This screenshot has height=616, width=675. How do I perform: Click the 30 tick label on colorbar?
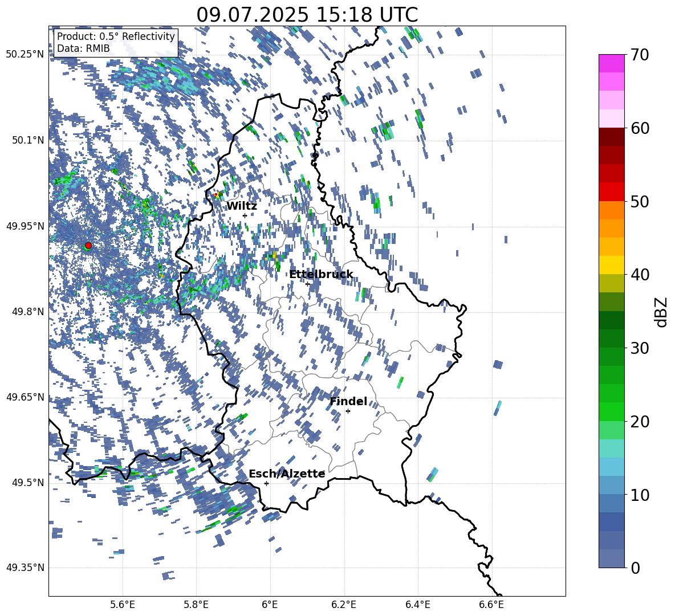point(640,348)
